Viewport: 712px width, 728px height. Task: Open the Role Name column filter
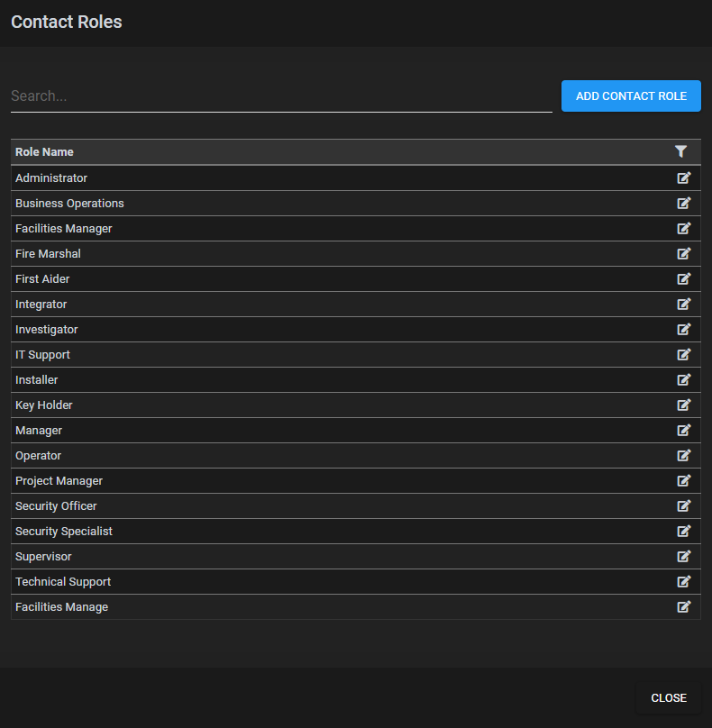point(680,151)
